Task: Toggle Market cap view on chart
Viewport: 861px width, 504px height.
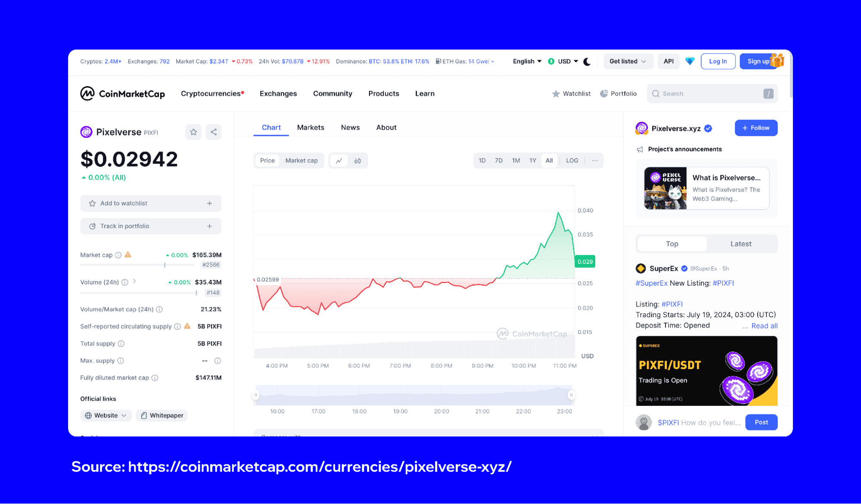Action: [x=302, y=161]
